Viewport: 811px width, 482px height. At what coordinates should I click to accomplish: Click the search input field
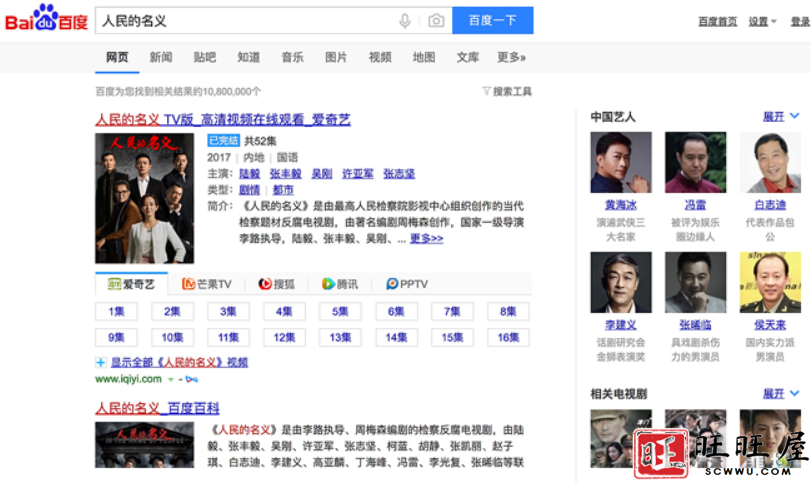click(x=245, y=21)
